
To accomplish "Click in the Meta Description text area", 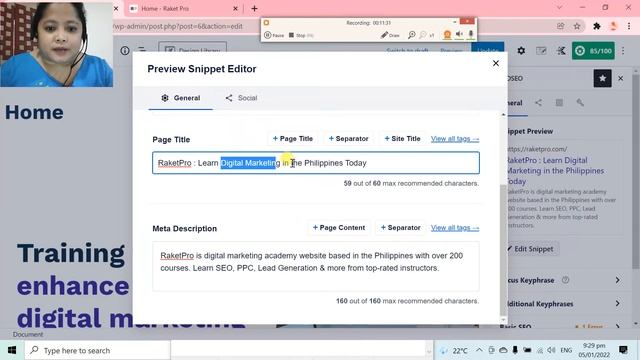I will pyautogui.click(x=316, y=266).
